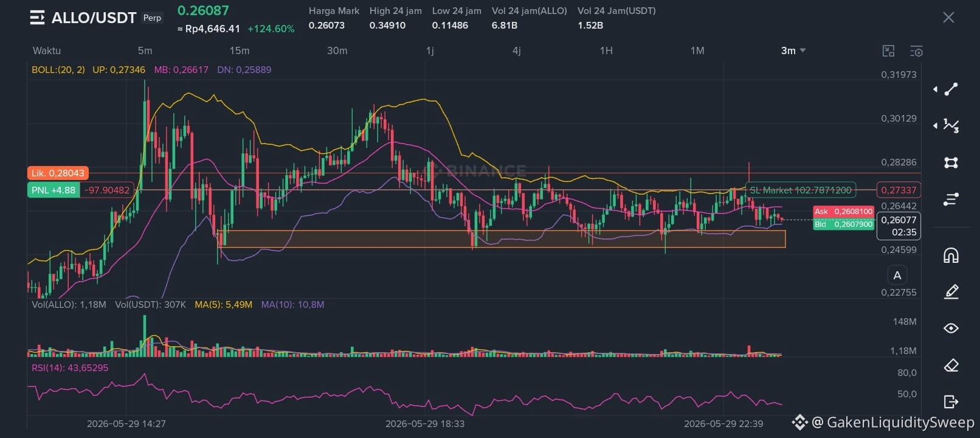This screenshot has height=438, width=980.
Task: Open the indicator settings icon
Action: [x=916, y=51]
